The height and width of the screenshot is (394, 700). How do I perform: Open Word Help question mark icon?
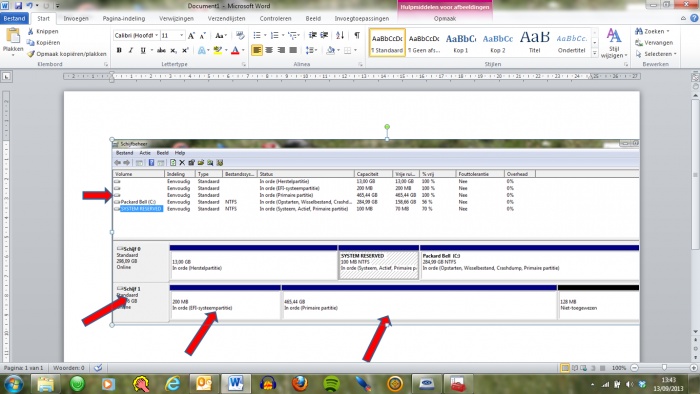[x=694, y=18]
